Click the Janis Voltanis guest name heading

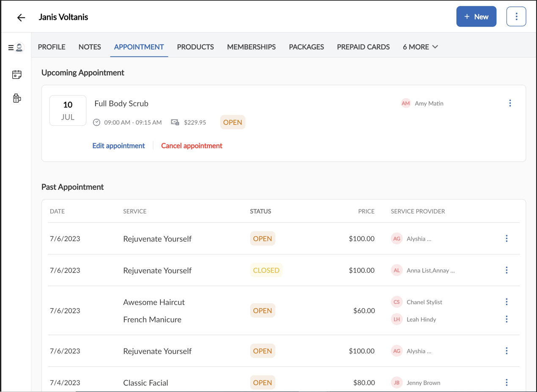[63, 17]
